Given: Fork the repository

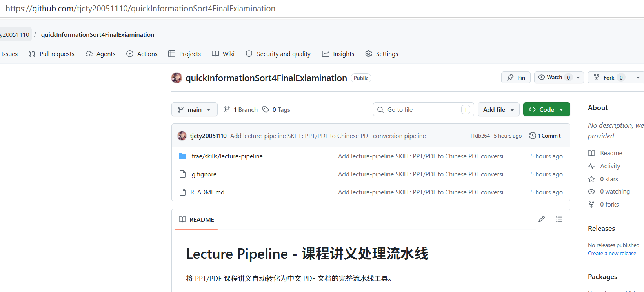Looking at the screenshot, I should pyautogui.click(x=609, y=77).
